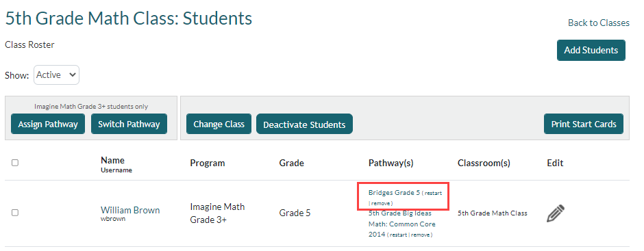Restart the Big Ideas Math pathway
Image resolution: width=644 pixels, height=251 pixels.
click(399, 235)
